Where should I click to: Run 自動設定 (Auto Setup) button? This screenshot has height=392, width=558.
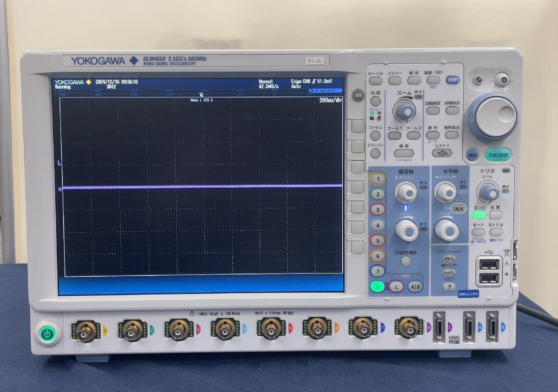433,111
